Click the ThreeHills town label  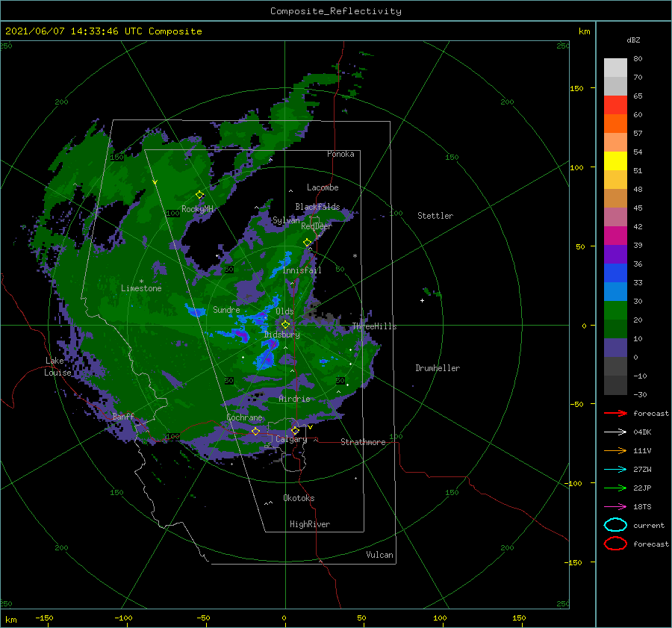pyautogui.click(x=375, y=326)
